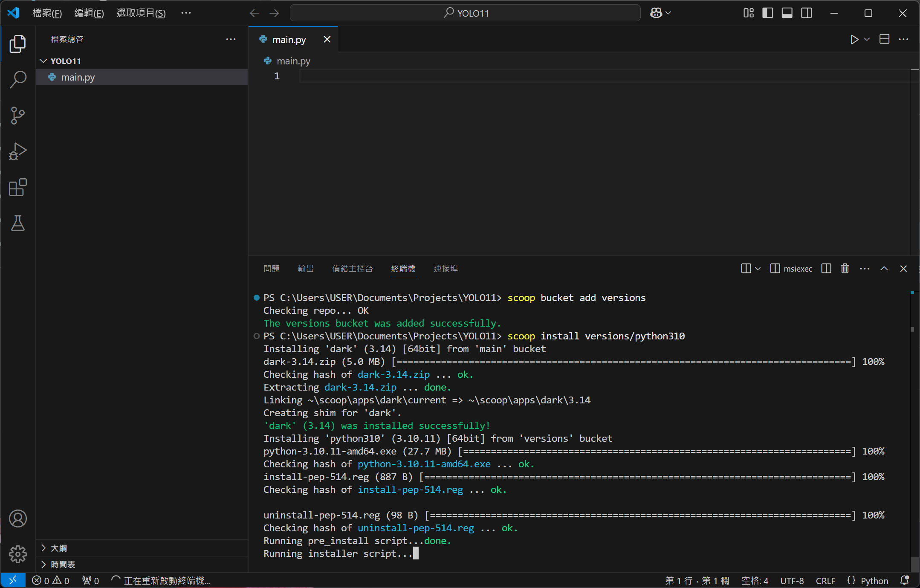Expand the 大綱 outline section
Viewport: 920px width, 588px height.
[x=59, y=548]
